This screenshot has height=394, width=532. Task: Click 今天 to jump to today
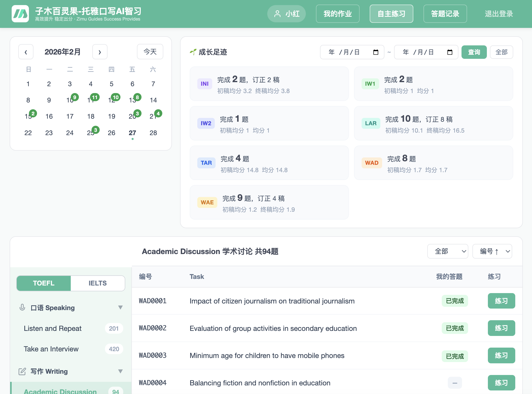coord(150,51)
